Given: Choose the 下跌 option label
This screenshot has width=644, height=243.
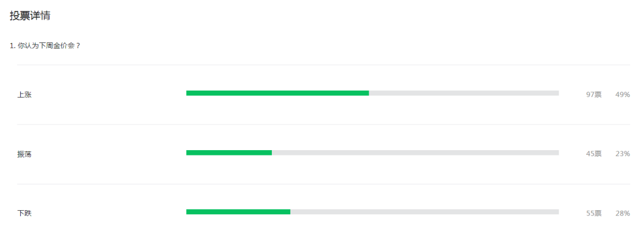Looking at the screenshot, I should pos(24,214).
